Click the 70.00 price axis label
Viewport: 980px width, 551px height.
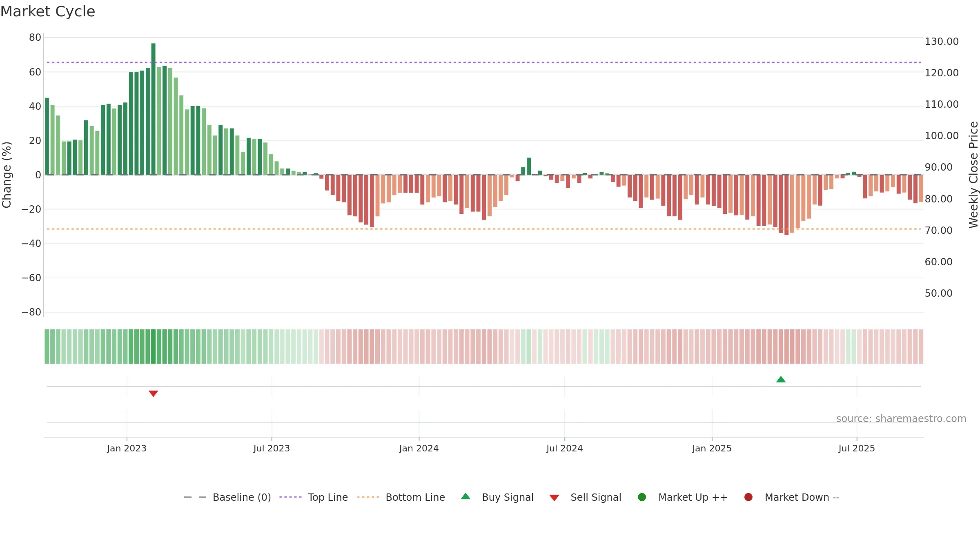coord(939,231)
